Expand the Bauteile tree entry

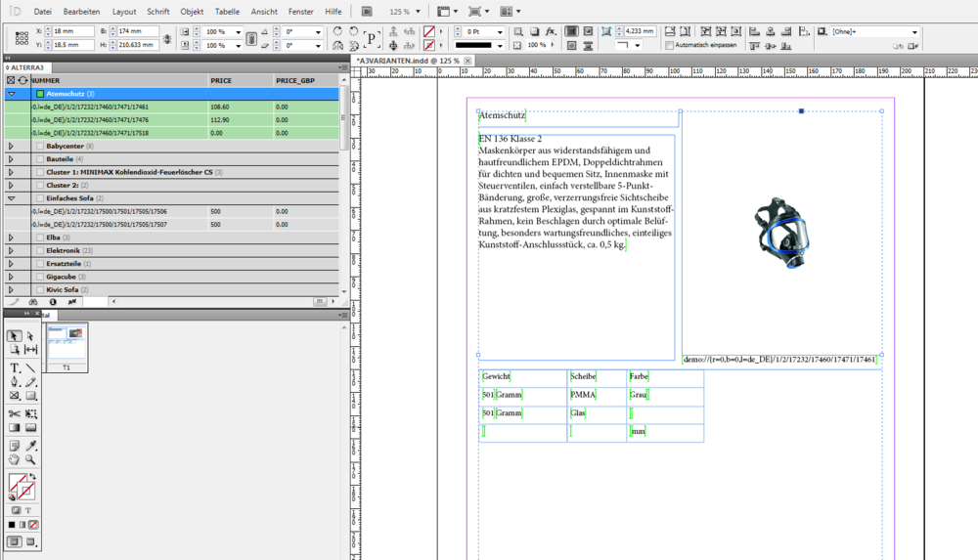(11, 158)
